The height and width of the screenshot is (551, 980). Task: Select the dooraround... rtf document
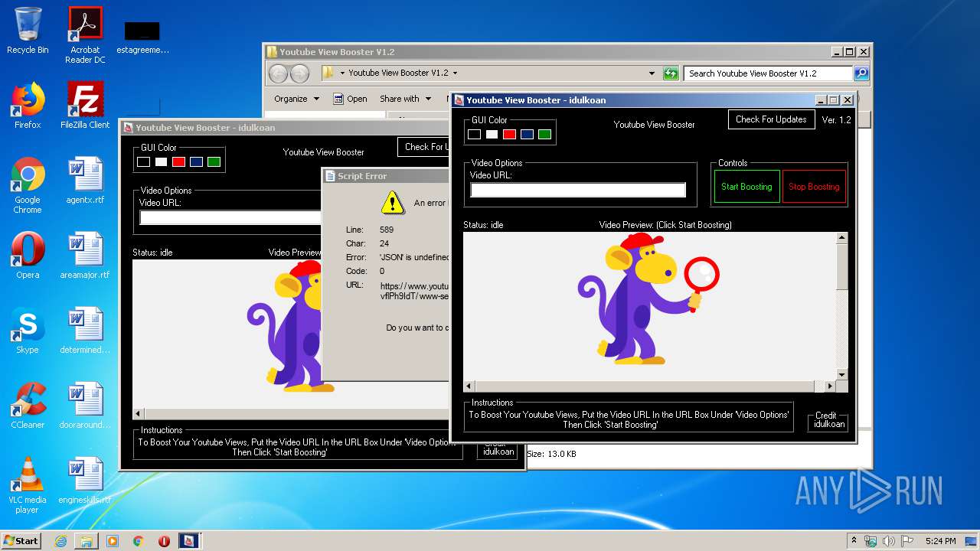tap(85, 406)
